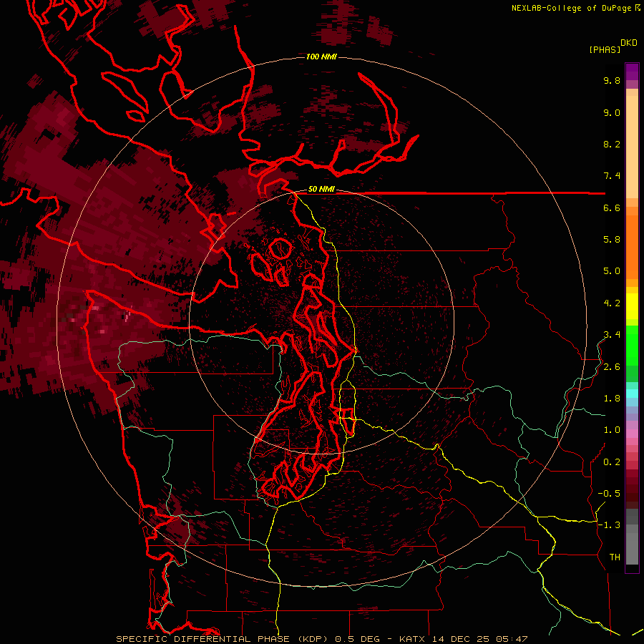Click the cyan band of the color bar
This screenshot has height=644, width=644.
tap(632, 394)
